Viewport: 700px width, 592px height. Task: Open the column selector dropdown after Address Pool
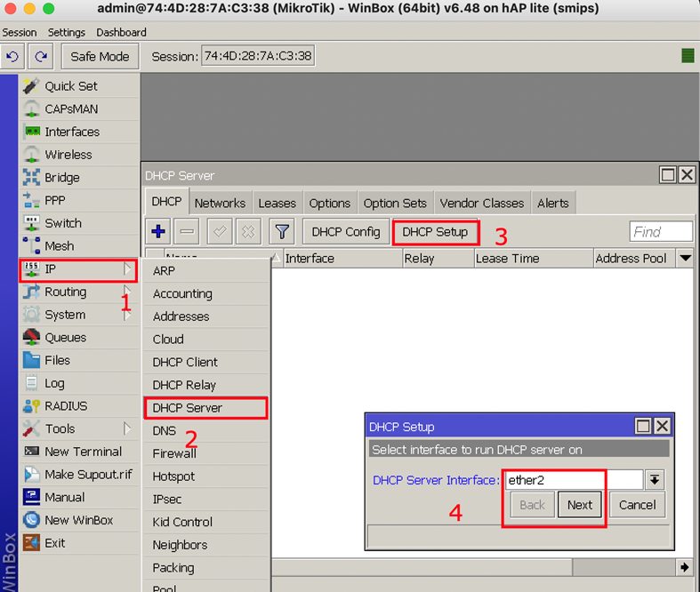point(685,258)
